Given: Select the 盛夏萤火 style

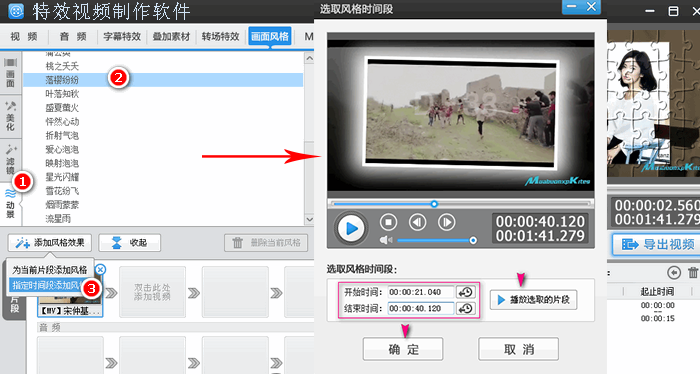Looking at the screenshot, I should 62,108.
